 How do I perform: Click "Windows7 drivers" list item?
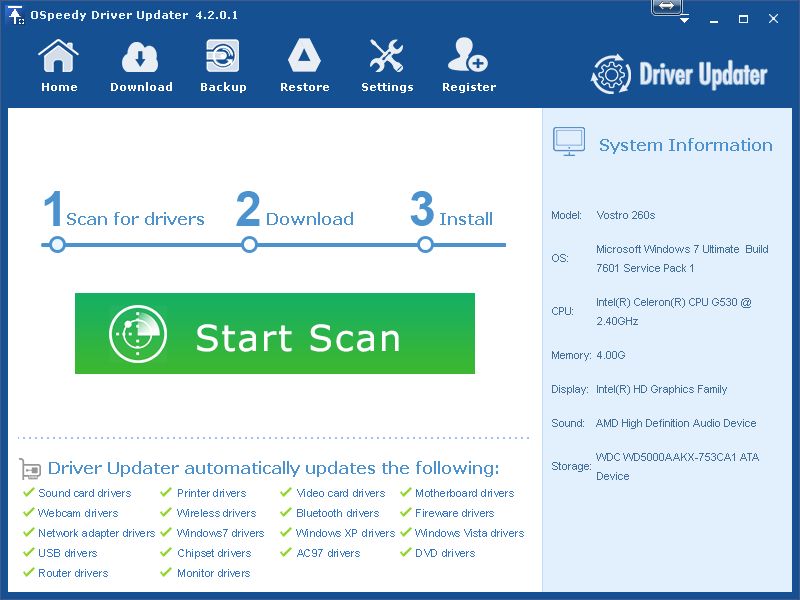coord(220,533)
